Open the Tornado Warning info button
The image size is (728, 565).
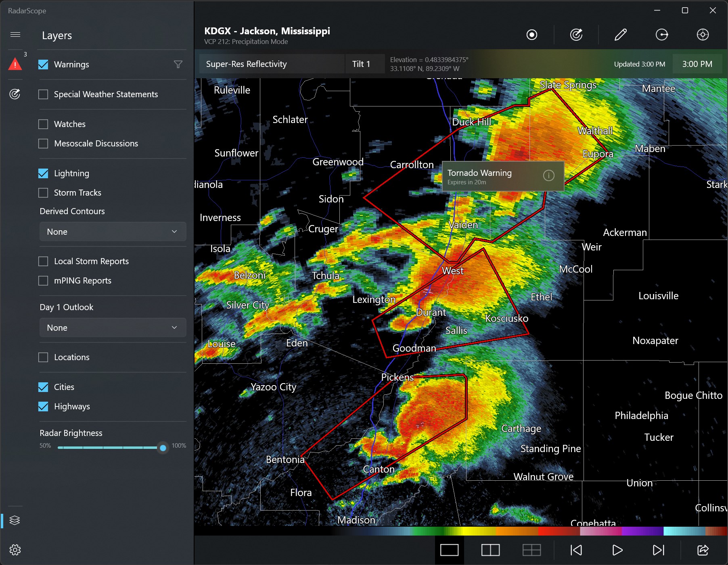point(549,176)
